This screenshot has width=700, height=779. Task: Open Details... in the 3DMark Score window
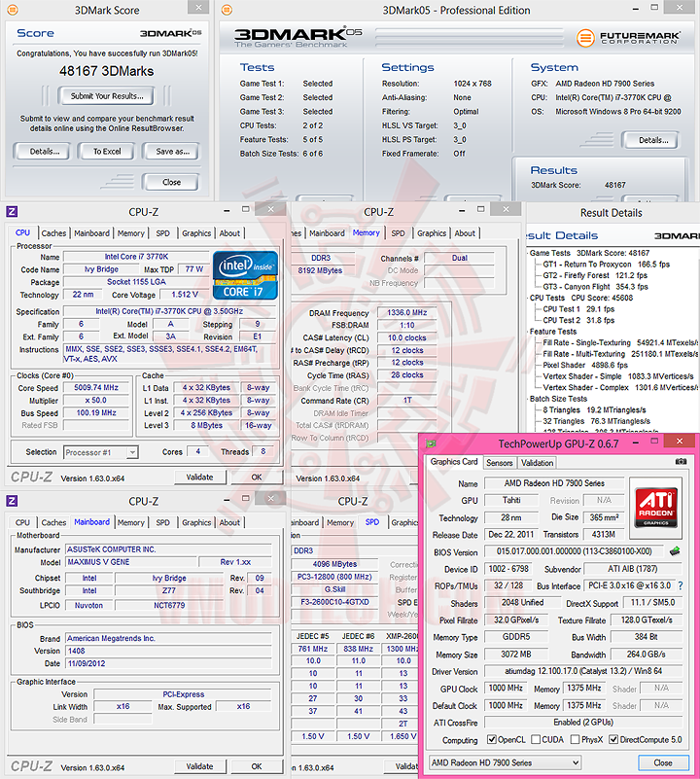44,152
